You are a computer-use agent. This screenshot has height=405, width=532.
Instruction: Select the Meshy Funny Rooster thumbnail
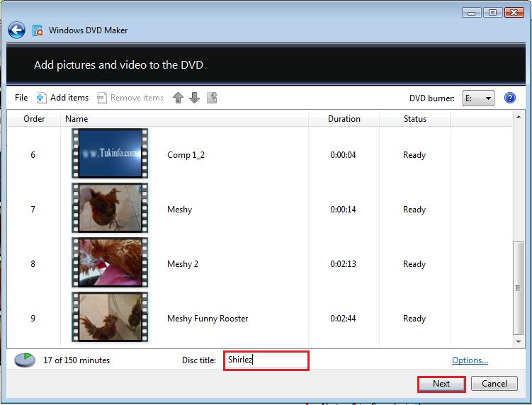tap(110, 316)
